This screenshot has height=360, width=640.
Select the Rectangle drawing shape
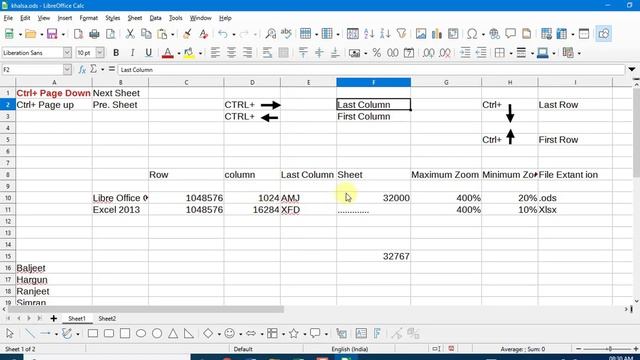93,333
